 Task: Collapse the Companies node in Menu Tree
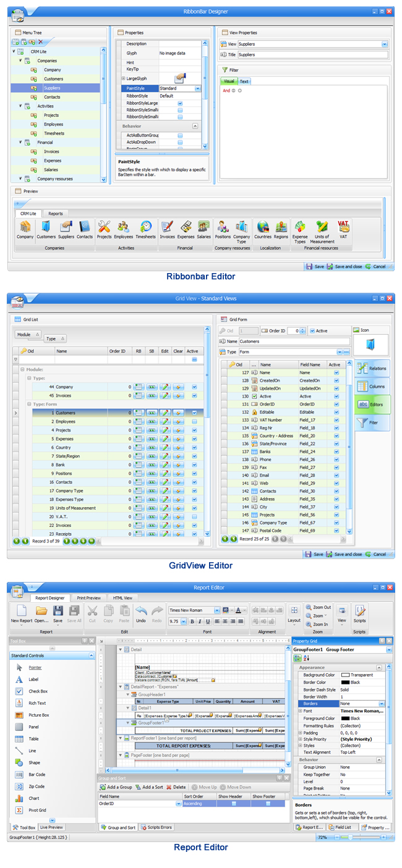(x=20, y=61)
